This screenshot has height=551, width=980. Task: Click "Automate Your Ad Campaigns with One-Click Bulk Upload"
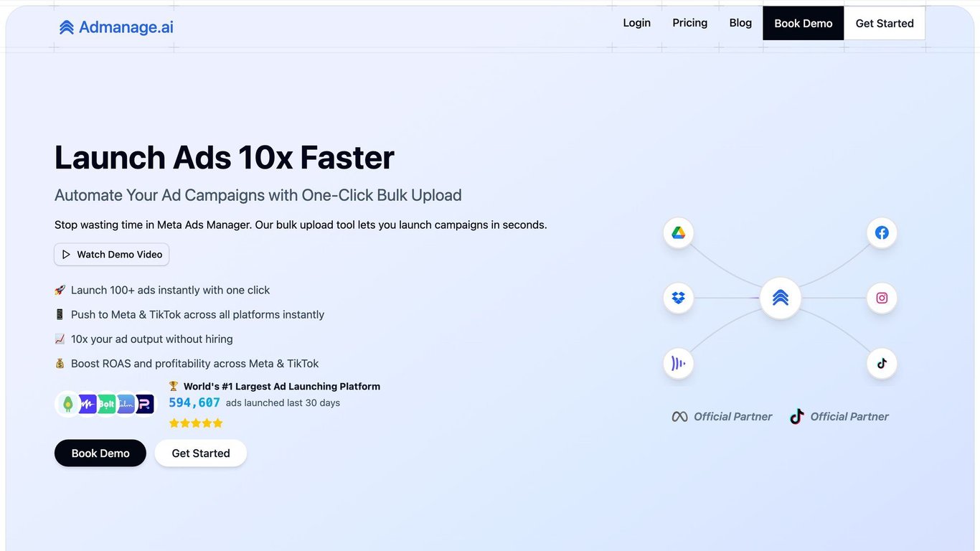(x=258, y=195)
